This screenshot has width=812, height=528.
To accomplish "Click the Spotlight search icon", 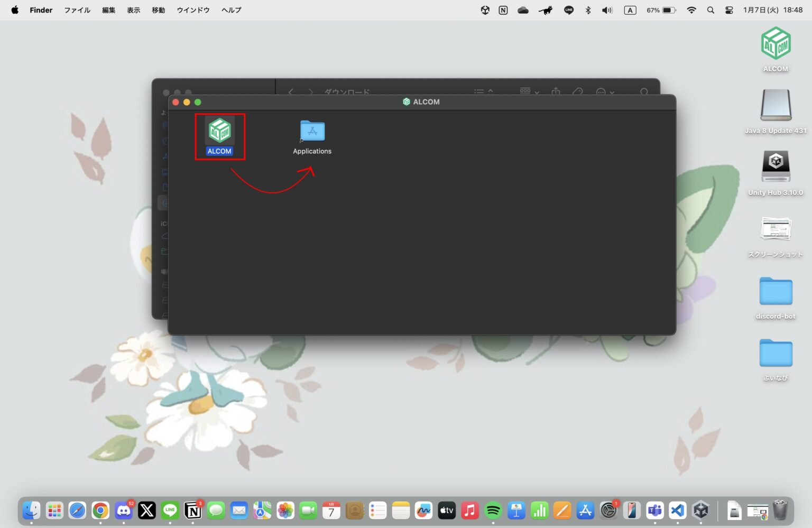I will pos(710,10).
